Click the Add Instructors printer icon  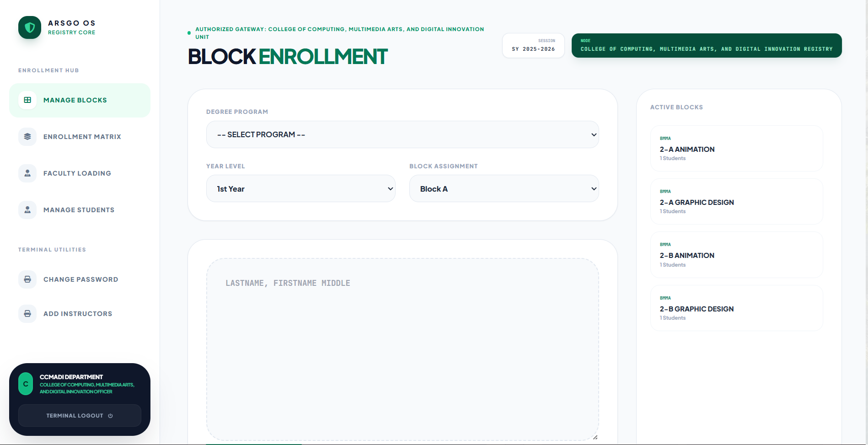point(27,314)
